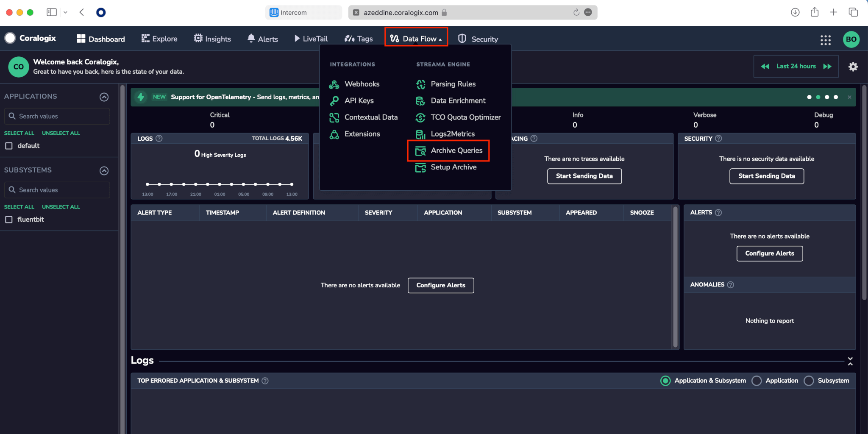868x434 pixels.
Task: Select all subsystems
Action: tap(19, 207)
